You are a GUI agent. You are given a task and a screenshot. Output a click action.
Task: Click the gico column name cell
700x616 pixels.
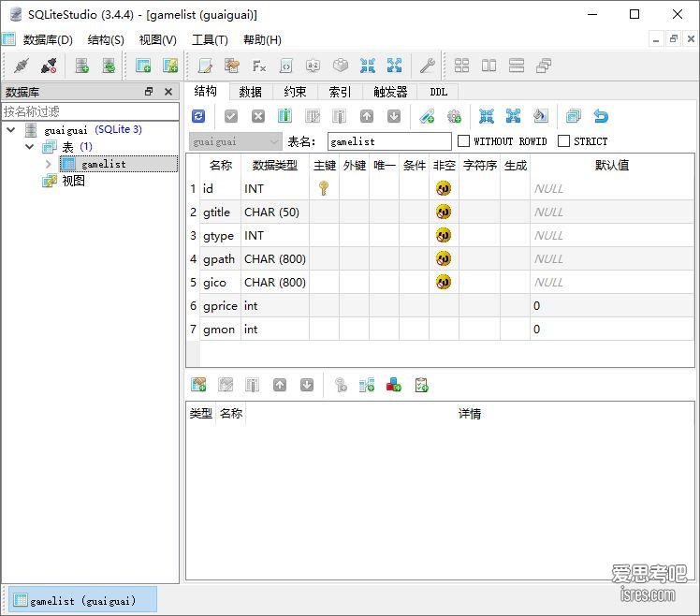[x=220, y=283]
